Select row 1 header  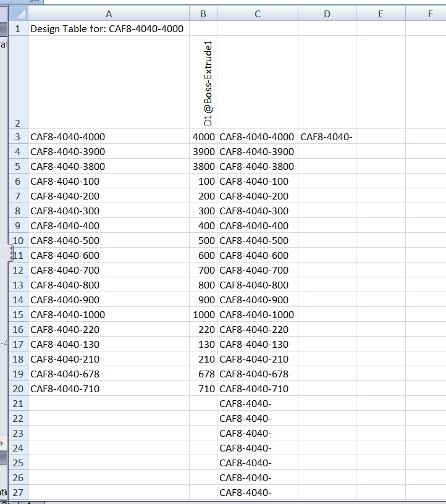point(19,28)
